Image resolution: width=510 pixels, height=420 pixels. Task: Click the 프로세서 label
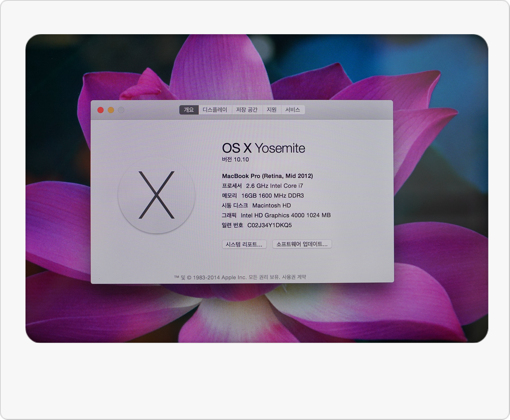pos(232,186)
